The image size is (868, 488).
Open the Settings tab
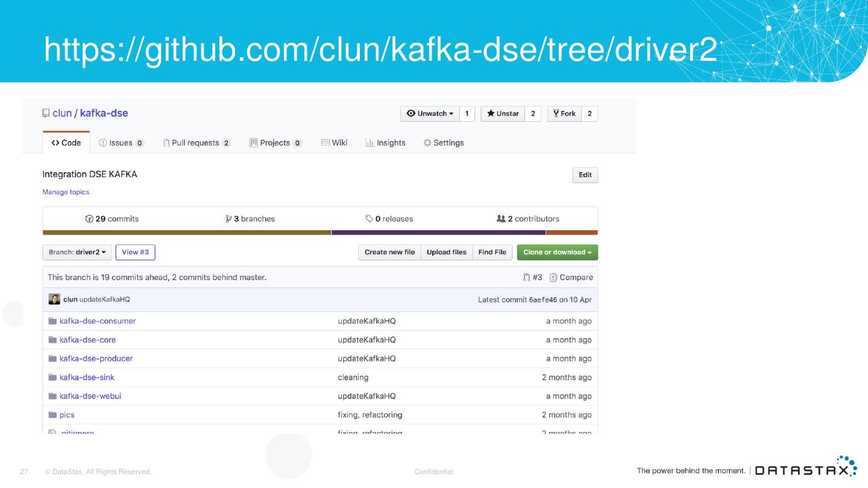[444, 143]
